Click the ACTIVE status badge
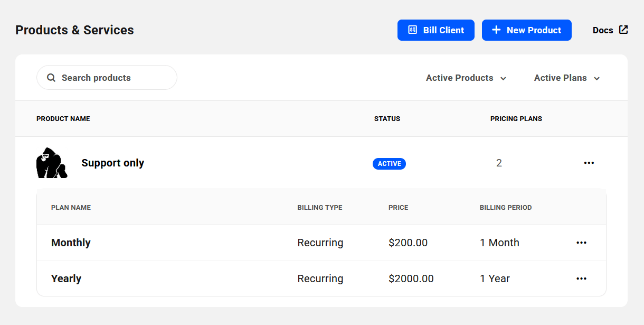 click(x=389, y=164)
